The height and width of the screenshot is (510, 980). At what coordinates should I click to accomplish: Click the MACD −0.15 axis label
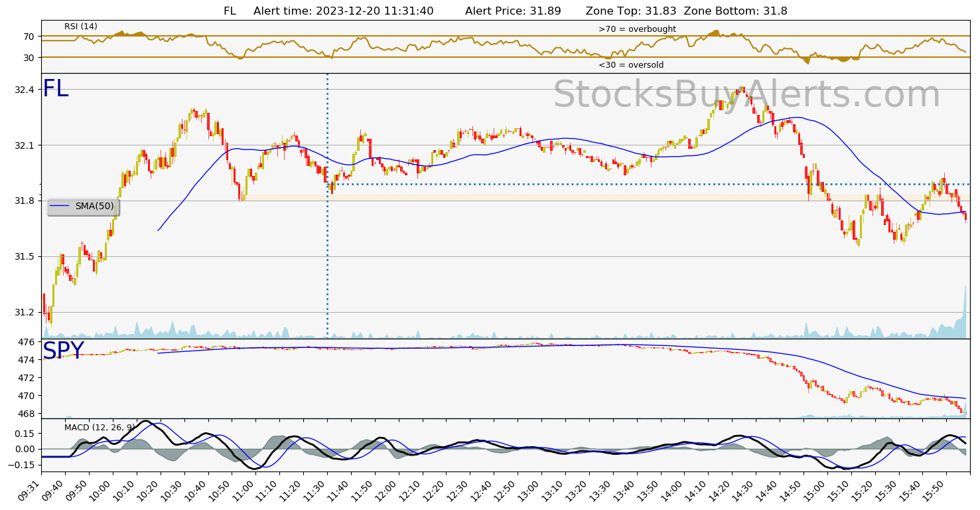(21, 465)
